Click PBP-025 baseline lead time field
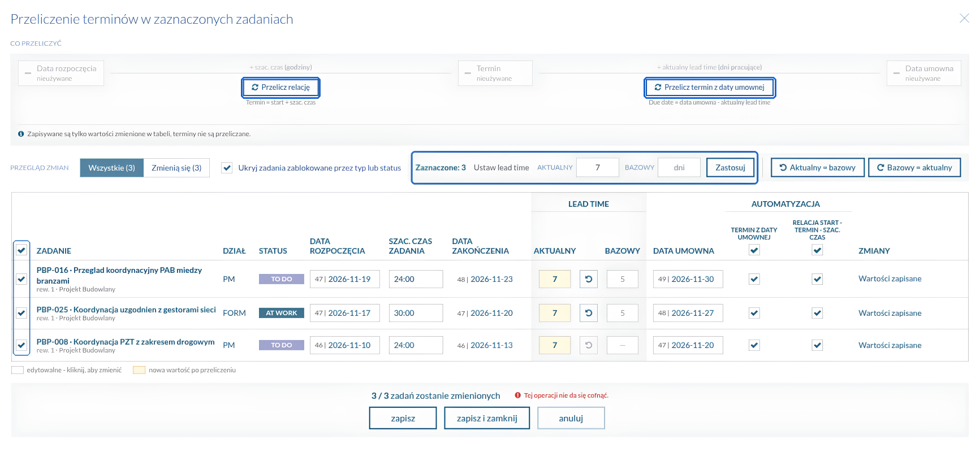 coord(623,313)
